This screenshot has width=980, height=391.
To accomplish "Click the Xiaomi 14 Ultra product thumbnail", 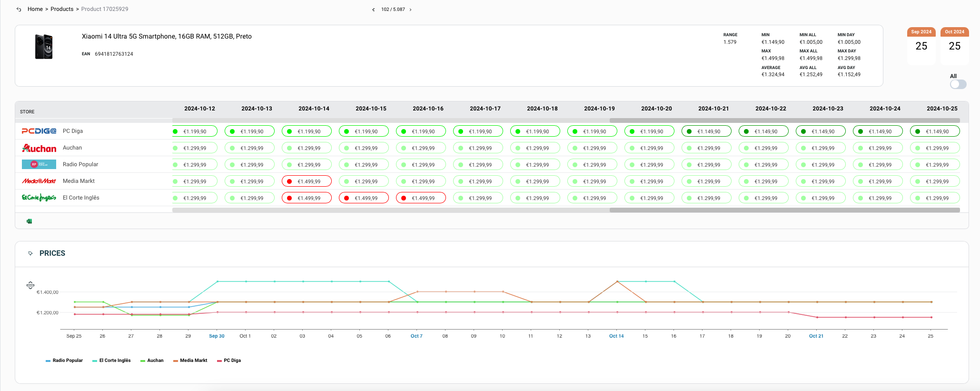I will click(x=44, y=46).
